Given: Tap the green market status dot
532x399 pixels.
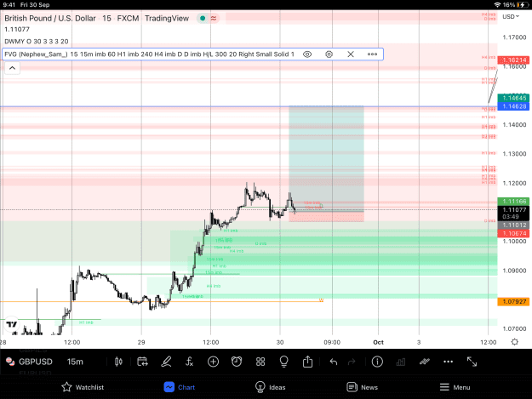Looking at the screenshot, I should tap(203, 19).
